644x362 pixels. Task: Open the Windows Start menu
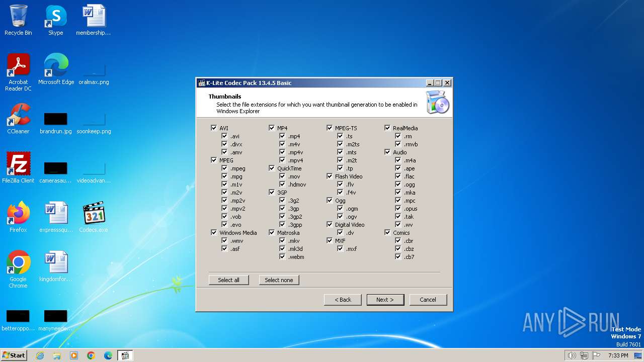(14, 355)
